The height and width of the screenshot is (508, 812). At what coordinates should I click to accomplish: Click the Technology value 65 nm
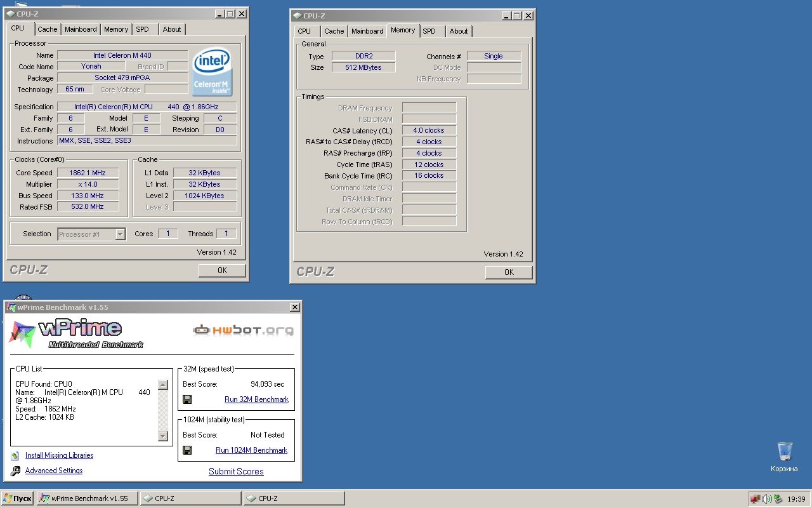(75, 89)
